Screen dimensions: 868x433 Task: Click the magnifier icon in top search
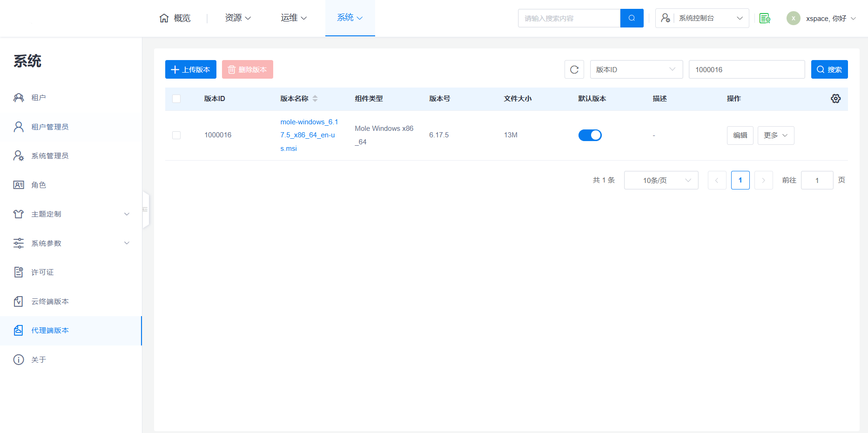pos(632,18)
